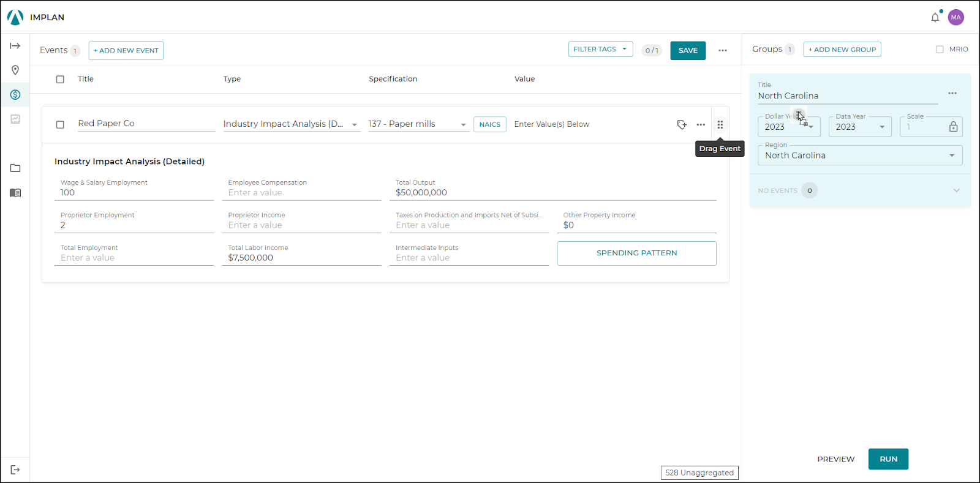Click the Value column header
This screenshot has width=980, height=483.
(525, 79)
